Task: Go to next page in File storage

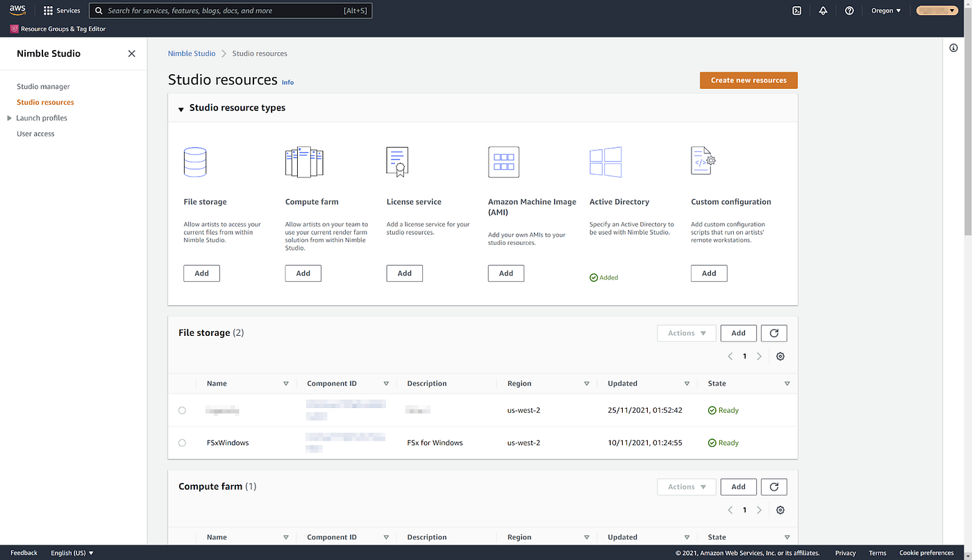Action: (x=759, y=356)
